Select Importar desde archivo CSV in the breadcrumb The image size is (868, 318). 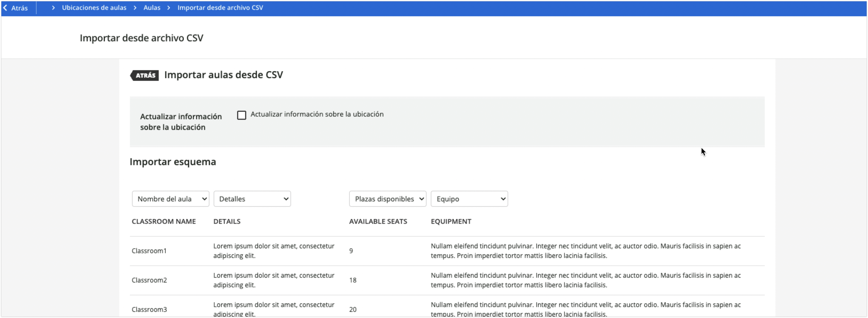[220, 7]
